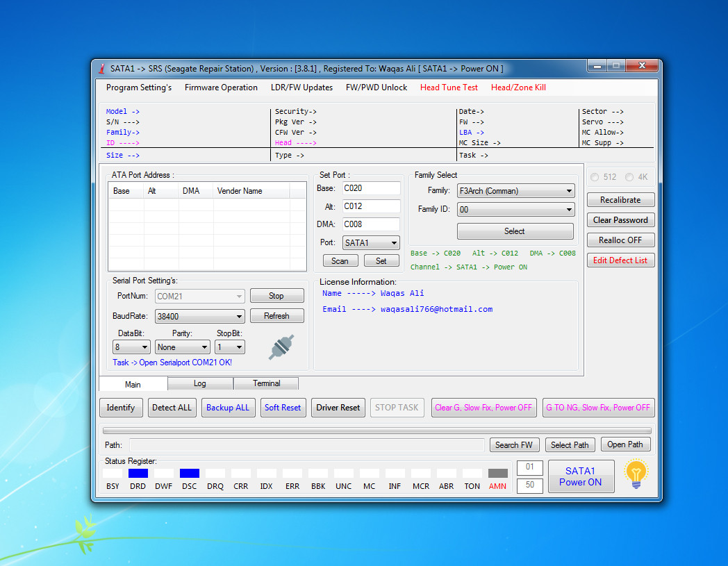Switch to the Terminal tab
This screenshot has height=566, width=728.
267,383
